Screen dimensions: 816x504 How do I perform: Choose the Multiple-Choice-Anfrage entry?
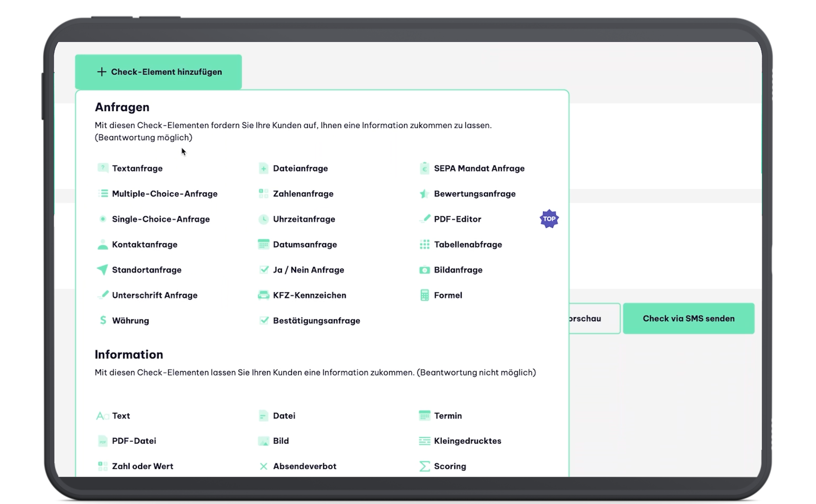(x=165, y=194)
